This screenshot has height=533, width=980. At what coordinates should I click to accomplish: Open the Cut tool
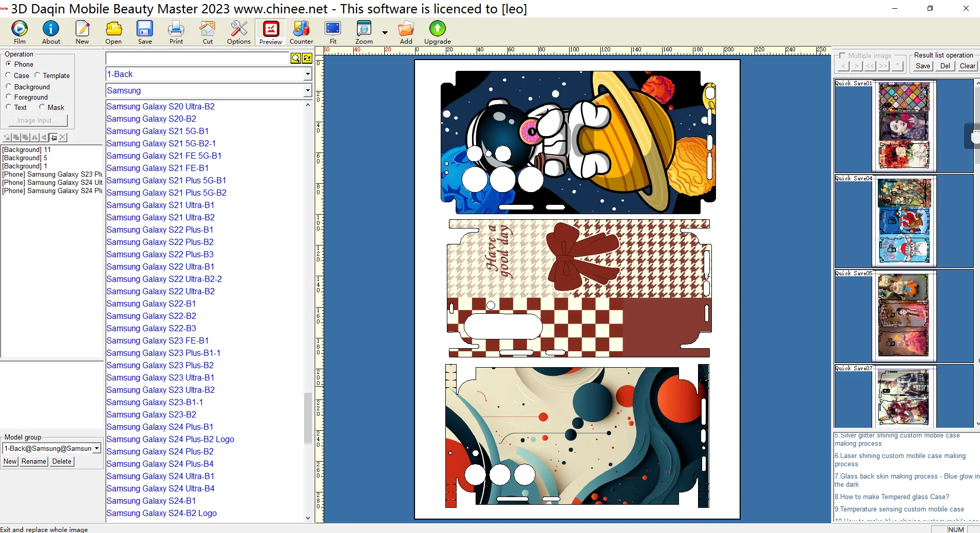point(208,32)
